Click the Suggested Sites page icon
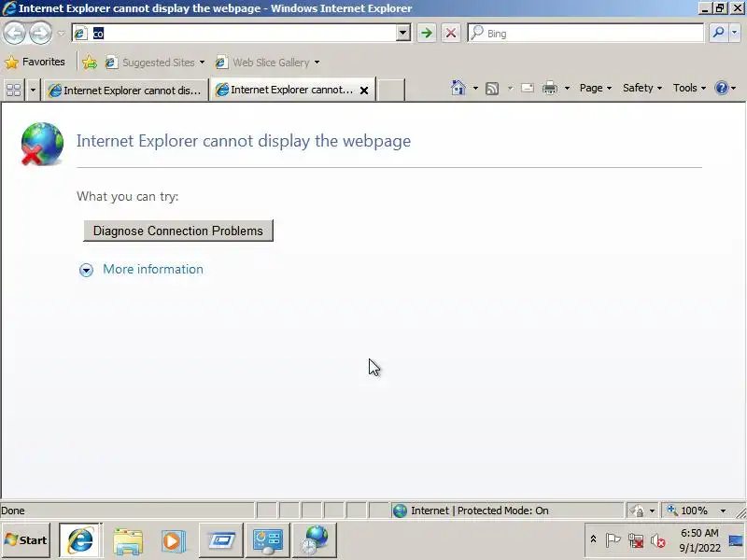Viewport: 747px width, 560px height. pyautogui.click(x=111, y=63)
